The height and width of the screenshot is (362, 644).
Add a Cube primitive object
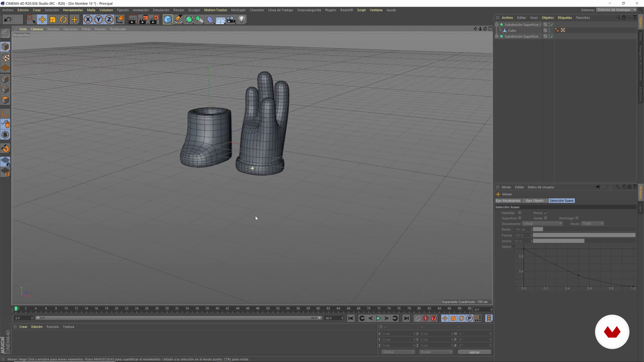point(168,19)
